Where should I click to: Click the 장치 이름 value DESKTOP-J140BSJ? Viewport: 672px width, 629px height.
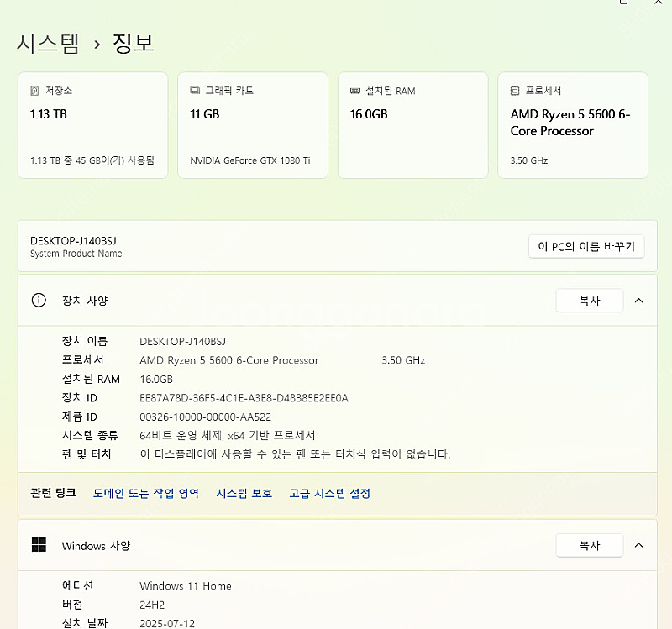[x=182, y=342]
